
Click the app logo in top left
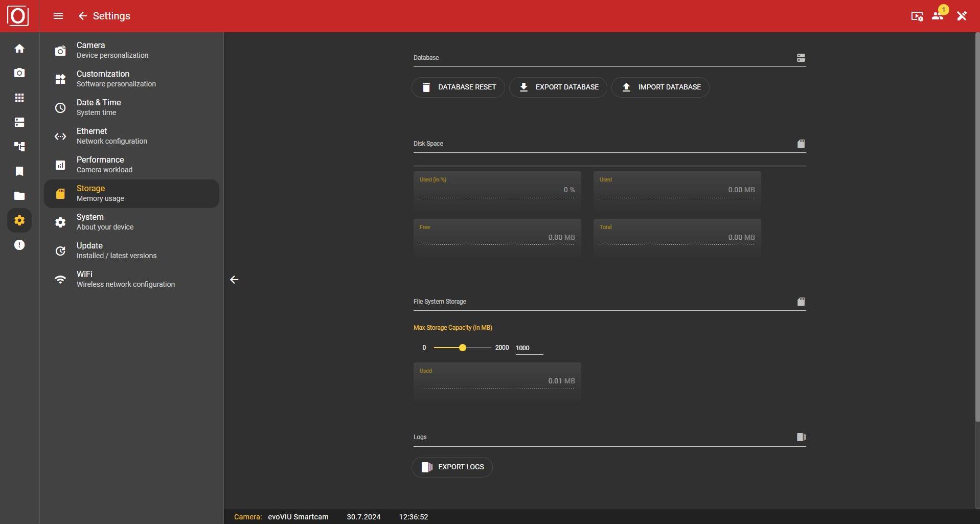[18, 16]
